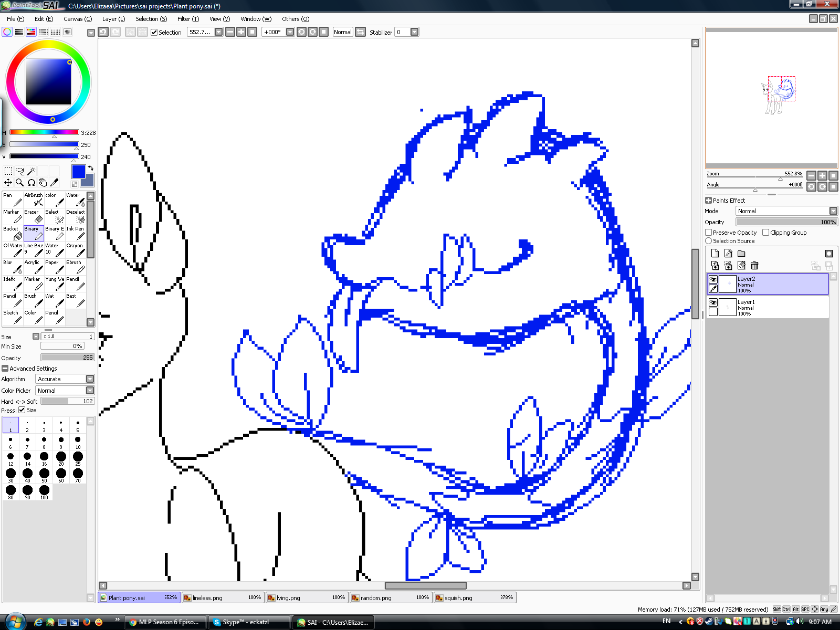Create a new normal layer

point(715,254)
